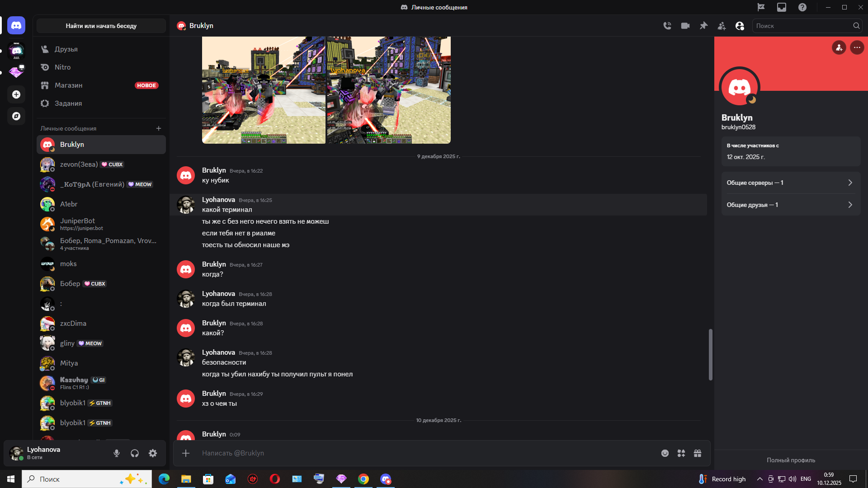Hide the user profile panel
The width and height of the screenshot is (868, 488).
pyautogui.click(x=740, y=26)
